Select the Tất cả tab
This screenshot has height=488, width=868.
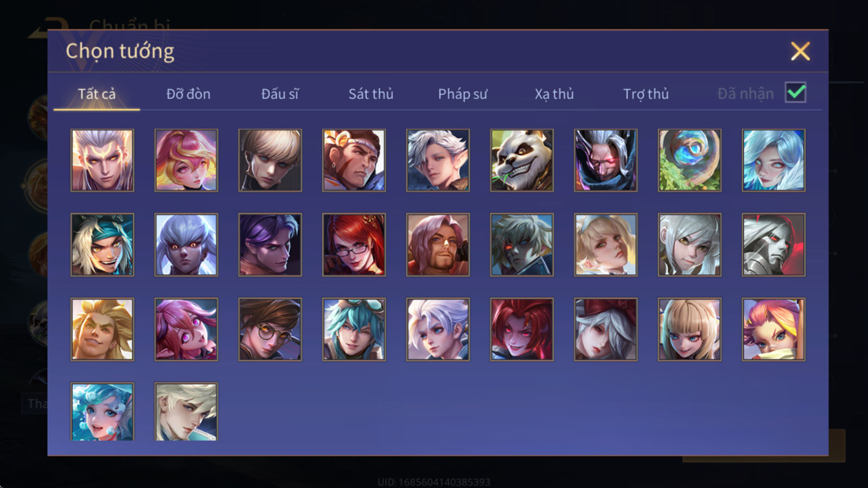(x=97, y=94)
